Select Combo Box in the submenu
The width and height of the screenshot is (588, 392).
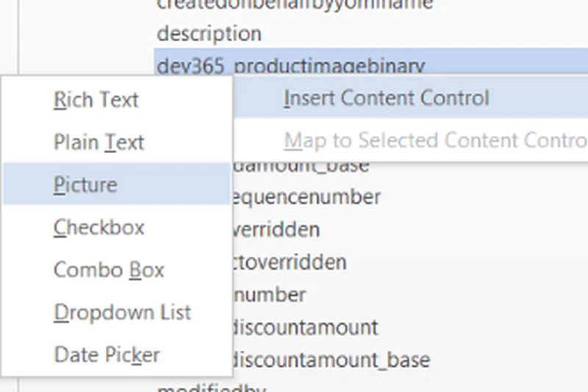coord(109,270)
